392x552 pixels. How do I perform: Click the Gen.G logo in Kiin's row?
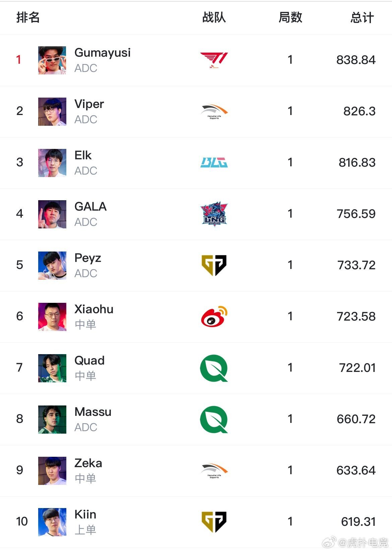click(x=214, y=522)
